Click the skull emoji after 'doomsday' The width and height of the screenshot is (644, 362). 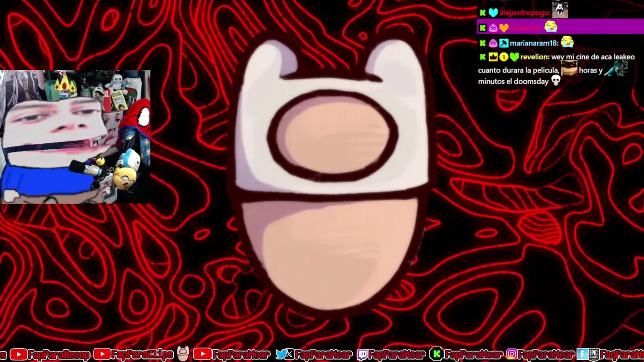tap(556, 80)
